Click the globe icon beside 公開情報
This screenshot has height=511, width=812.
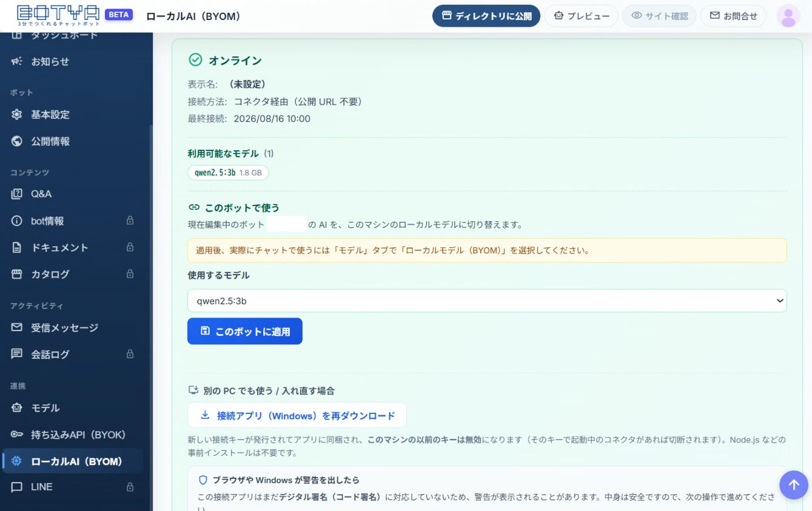[x=17, y=141]
